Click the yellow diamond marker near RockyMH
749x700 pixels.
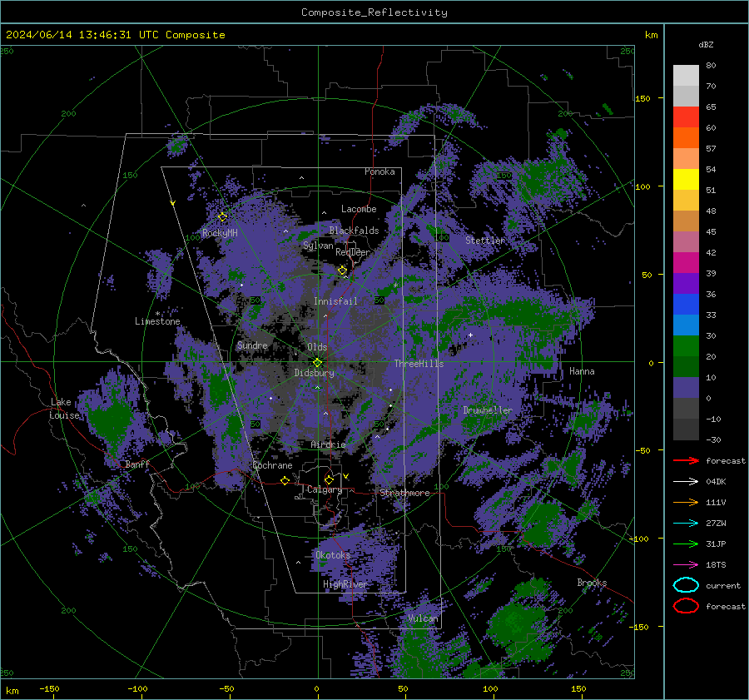click(x=222, y=217)
